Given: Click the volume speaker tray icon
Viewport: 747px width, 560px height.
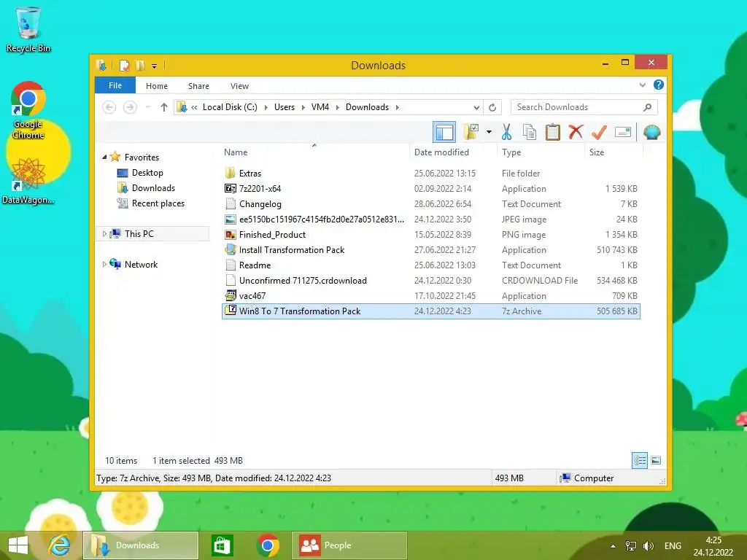Looking at the screenshot, I should click(x=648, y=545).
